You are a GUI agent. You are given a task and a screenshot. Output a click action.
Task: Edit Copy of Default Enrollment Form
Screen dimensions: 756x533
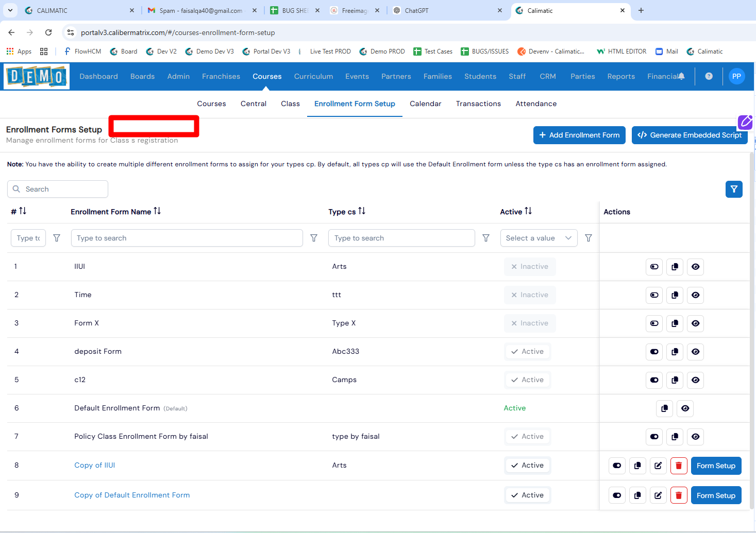click(658, 495)
